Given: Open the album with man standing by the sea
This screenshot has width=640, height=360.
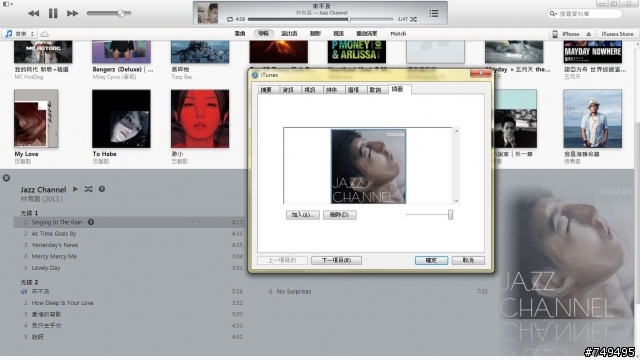Looking at the screenshot, I should pyautogui.click(x=593, y=119).
